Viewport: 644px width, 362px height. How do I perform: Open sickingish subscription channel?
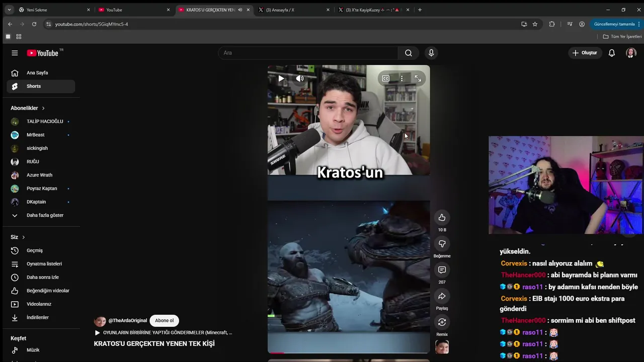[x=41, y=148]
